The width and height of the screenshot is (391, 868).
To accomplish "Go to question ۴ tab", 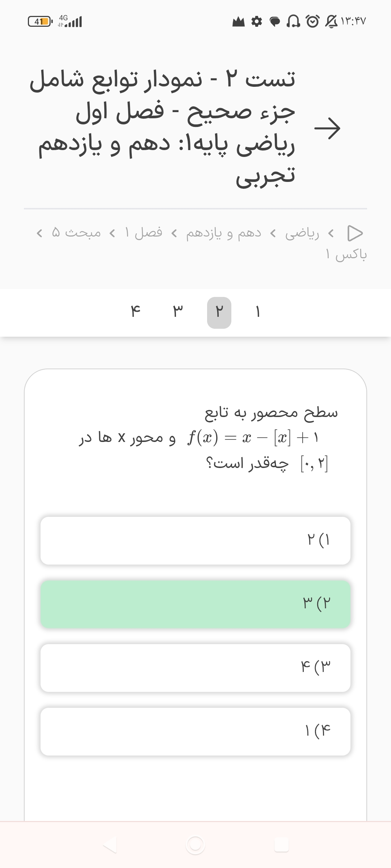I will (x=135, y=312).
